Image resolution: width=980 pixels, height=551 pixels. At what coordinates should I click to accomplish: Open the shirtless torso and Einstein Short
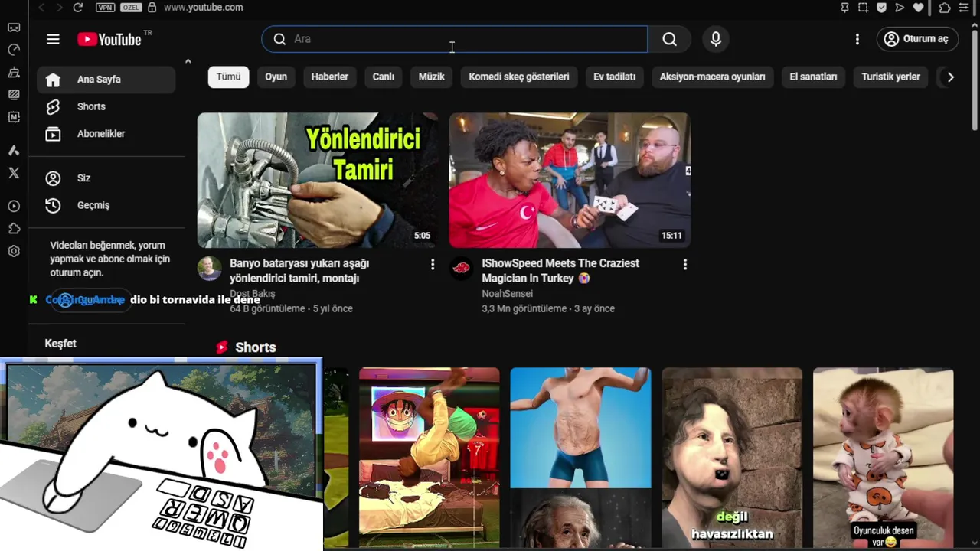pos(580,458)
